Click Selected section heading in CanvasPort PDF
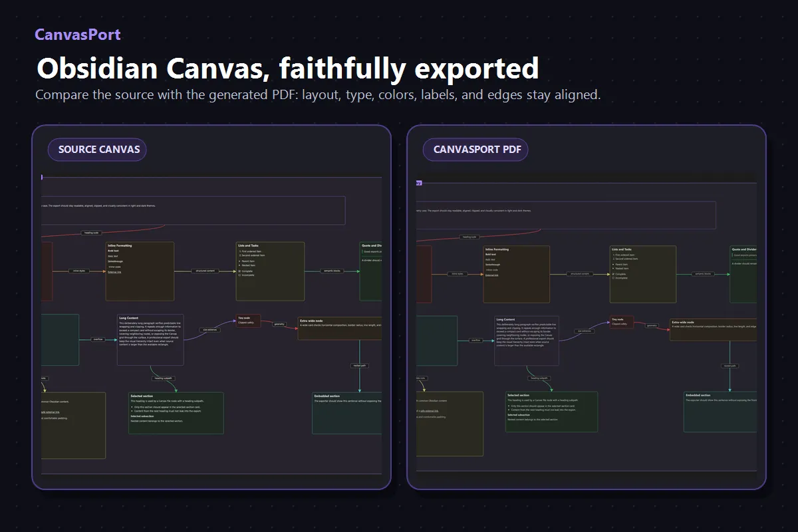This screenshot has width=798, height=532. point(519,396)
